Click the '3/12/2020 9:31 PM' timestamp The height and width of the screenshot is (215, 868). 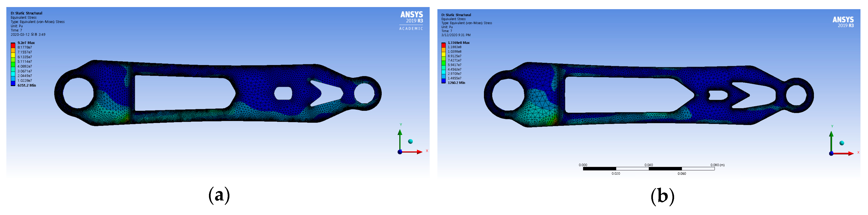[x=456, y=35]
